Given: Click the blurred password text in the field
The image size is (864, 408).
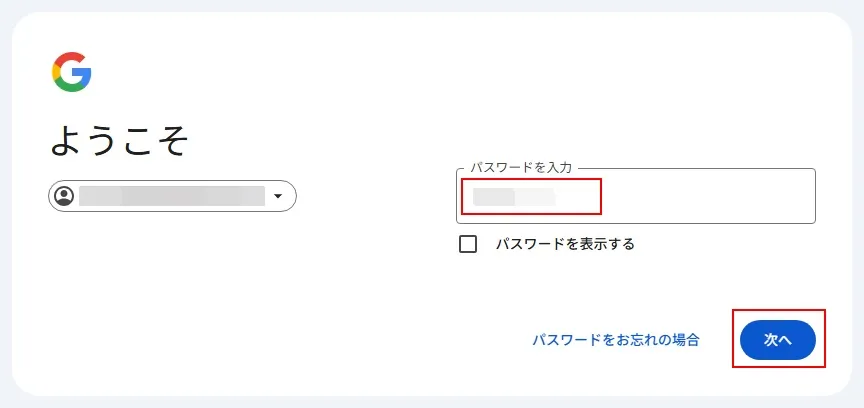Looking at the screenshot, I should click(514, 196).
